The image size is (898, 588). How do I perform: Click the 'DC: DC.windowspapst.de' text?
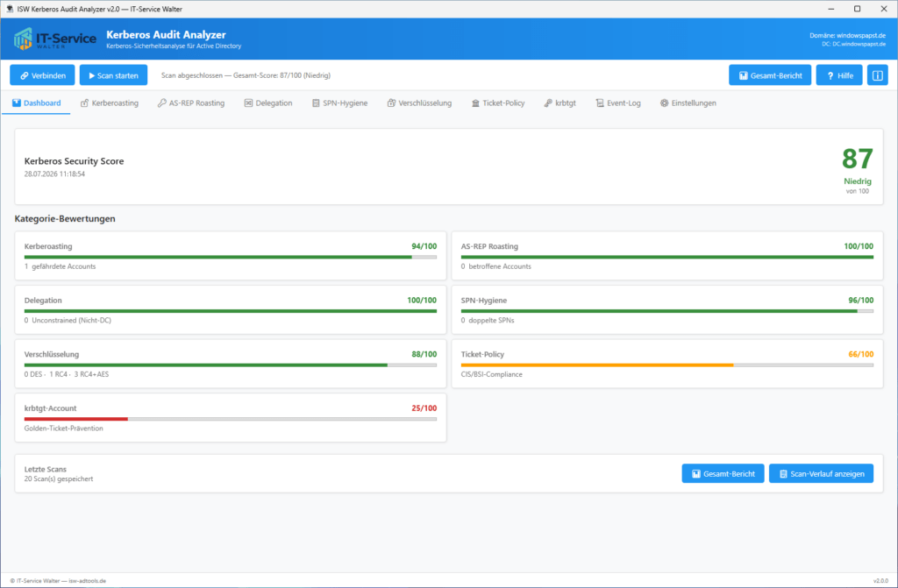point(853,44)
